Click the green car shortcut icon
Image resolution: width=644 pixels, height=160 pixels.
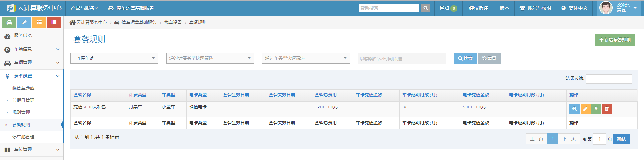(9, 22)
